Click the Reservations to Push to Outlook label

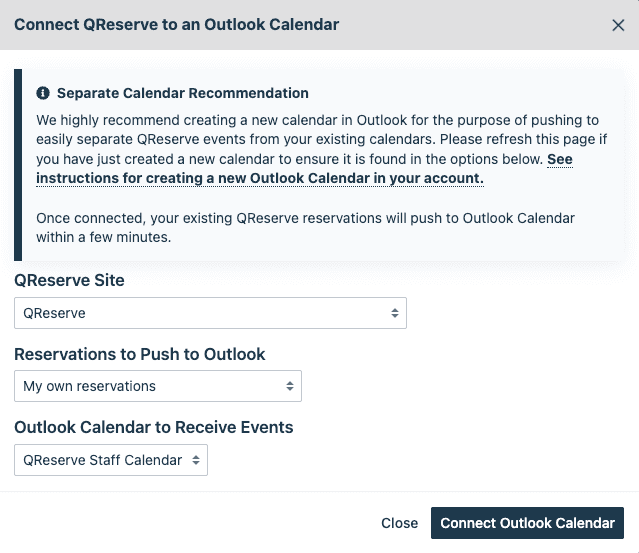139,354
